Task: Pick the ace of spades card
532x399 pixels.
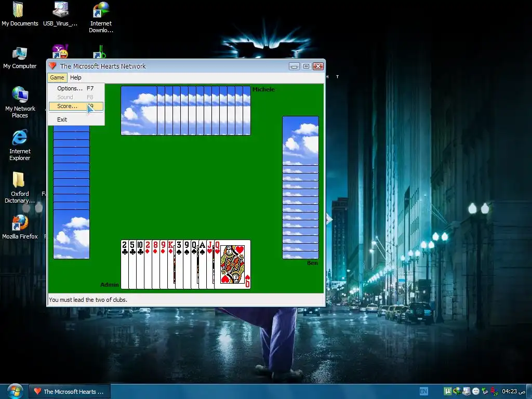Action: [203, 264]
